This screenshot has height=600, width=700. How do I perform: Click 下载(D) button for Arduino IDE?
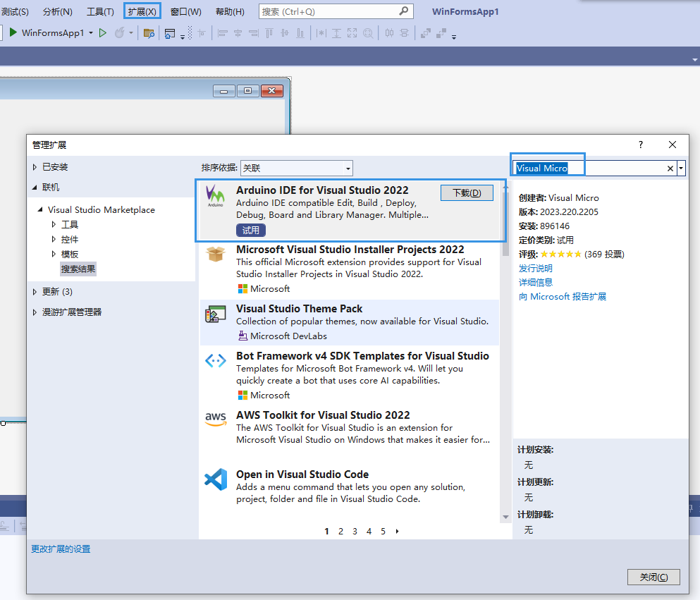click(x=467, y=193)
